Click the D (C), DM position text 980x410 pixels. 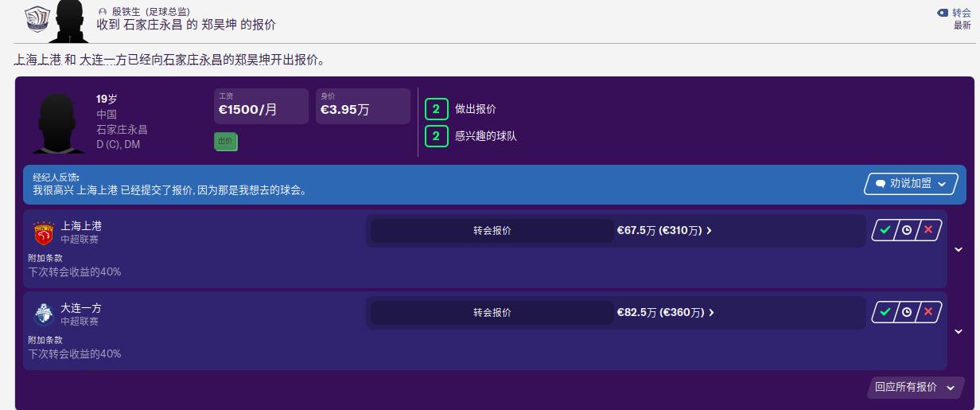pos(119,144)
